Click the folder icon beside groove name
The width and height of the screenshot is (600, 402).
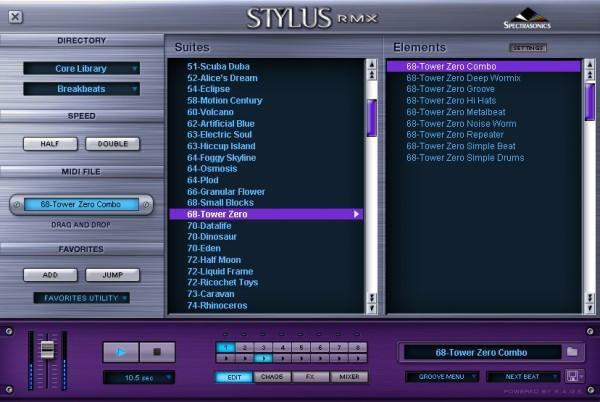coord(573,352)
